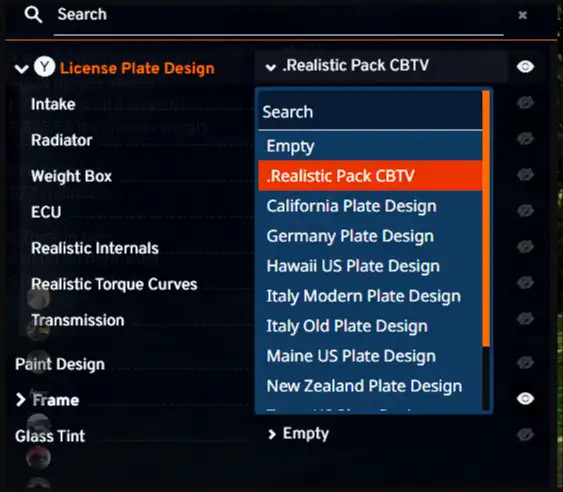Toggle the Paint Design eye icon
Screen dimensions: 563x492
coord(525,362)
